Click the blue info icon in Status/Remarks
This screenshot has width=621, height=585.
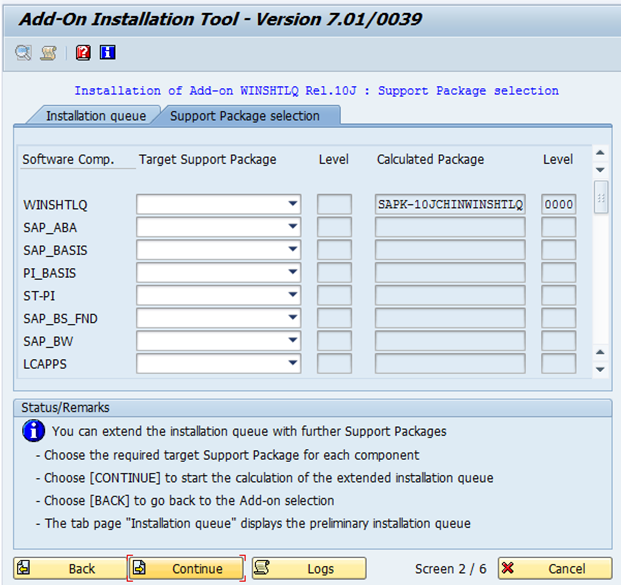click(34, 431)
